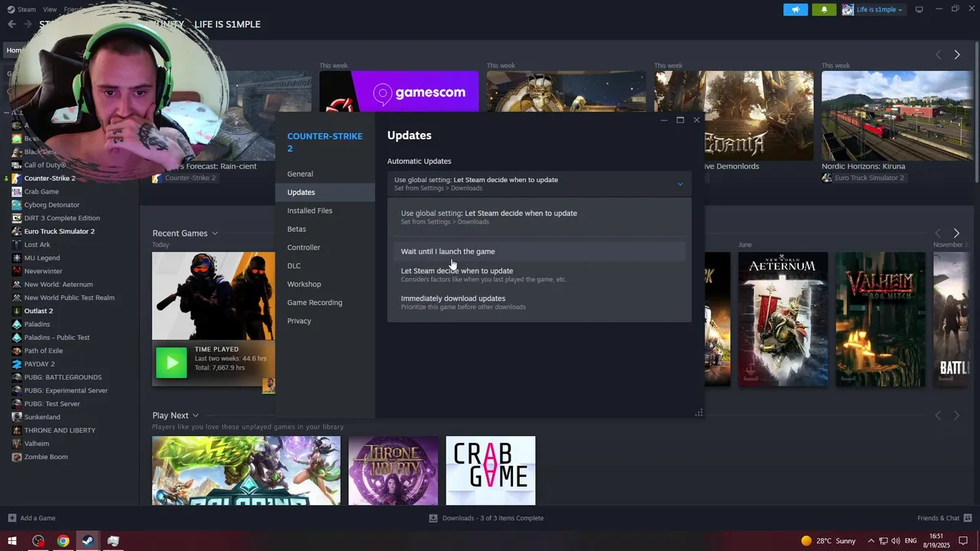Image resolution: width=980 pixels, height=551 pixels.
Task: Click the green notifications bell icon
Action: [824, 9]
